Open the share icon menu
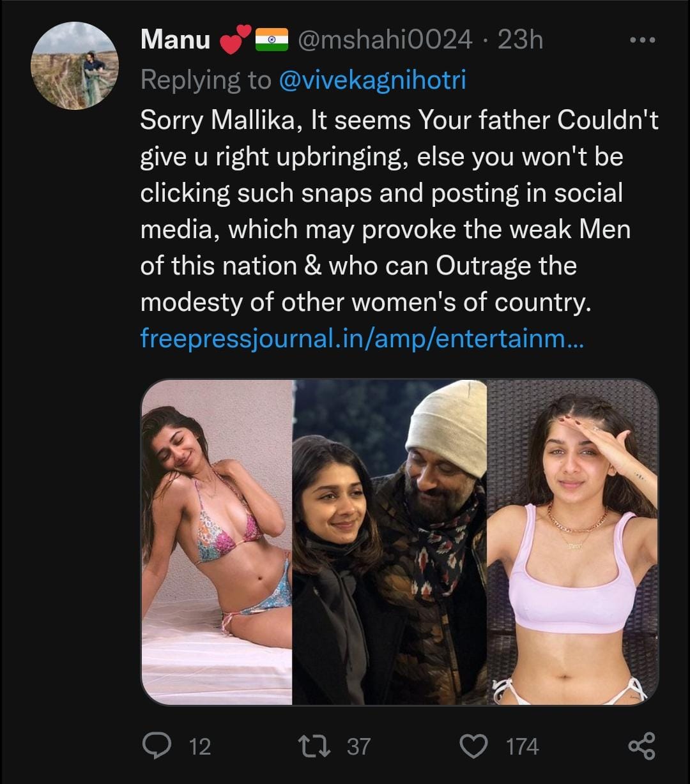The height and width of the screenshot is (784, 690). coord(641,746)
